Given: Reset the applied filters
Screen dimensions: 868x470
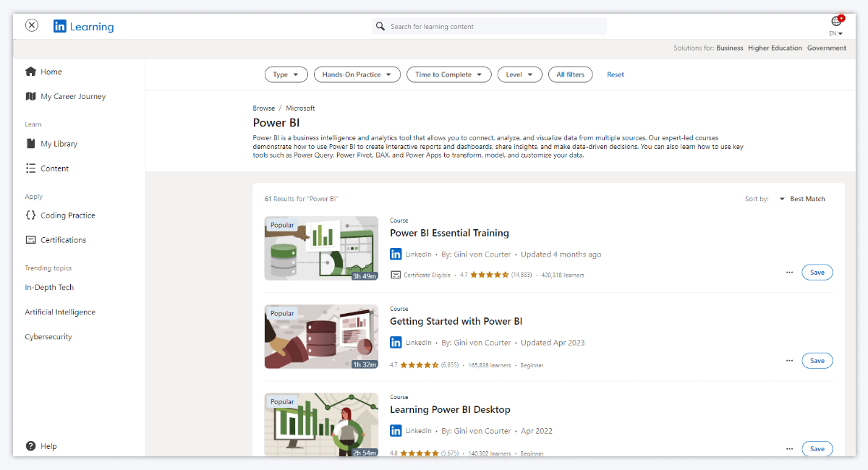Looking at the screenshot, I should click(616, 74).
